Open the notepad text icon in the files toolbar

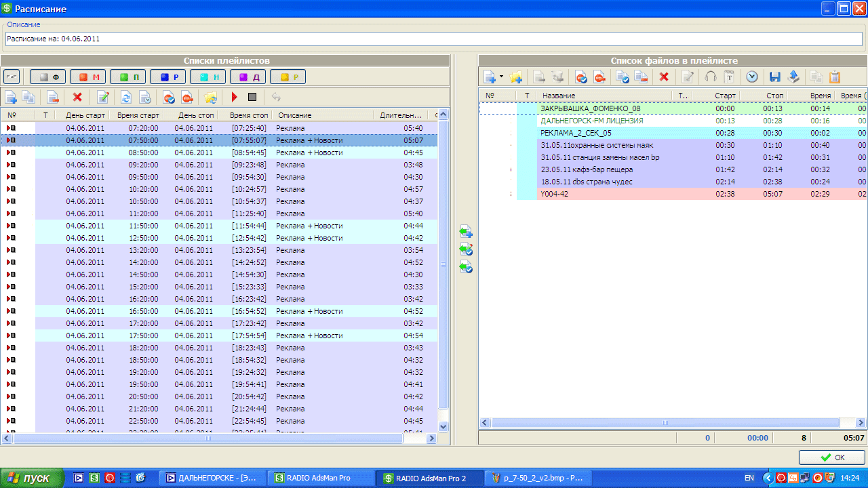[729, 77]
